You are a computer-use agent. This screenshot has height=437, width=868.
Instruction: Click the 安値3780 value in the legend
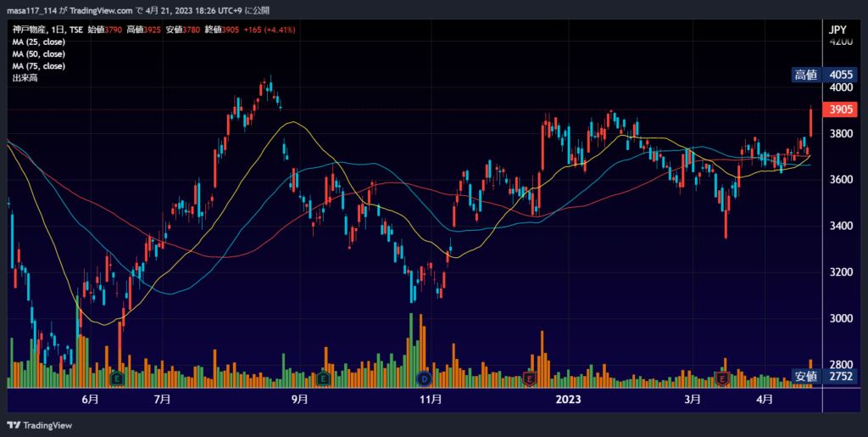(x=183, y=30)
